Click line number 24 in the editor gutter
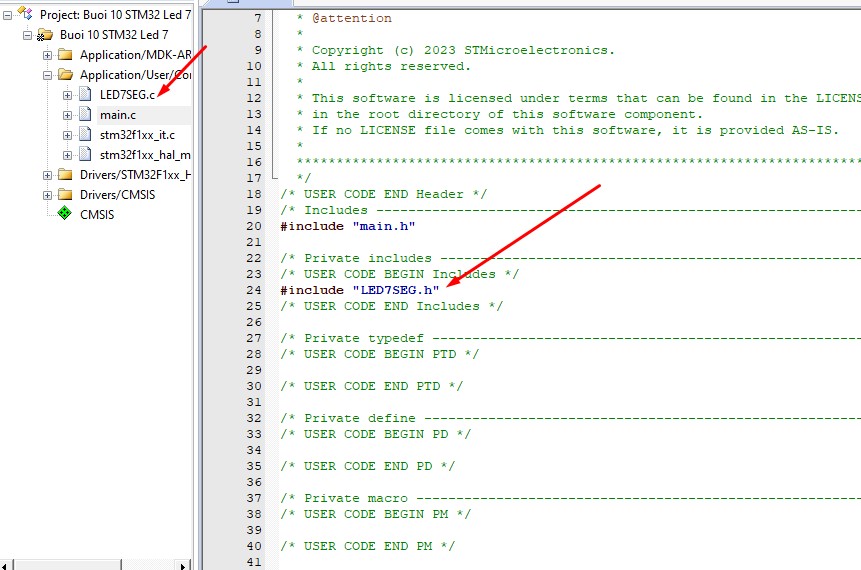 (x=253, y=290)
